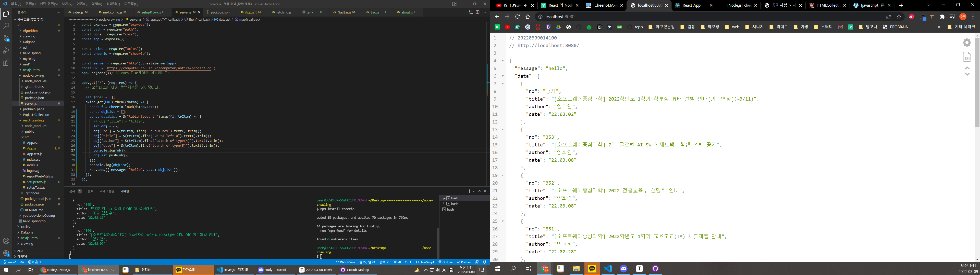Open the Run and Debug view
Screen dimensions: 980x275
[x=6, y=50]
